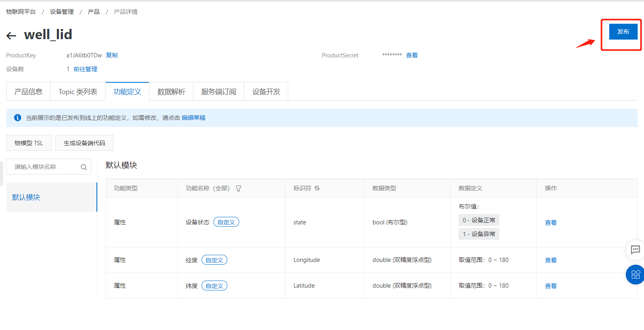The image size is (644, 330).
Task: View ProductSecret with 查看 link
Action: (x=412, y=55)
